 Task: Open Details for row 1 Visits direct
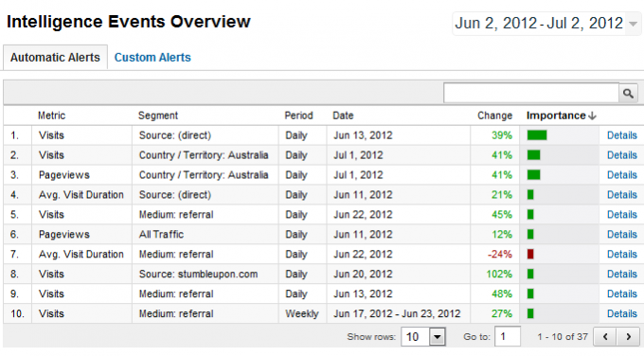click(x=622, y=135)
